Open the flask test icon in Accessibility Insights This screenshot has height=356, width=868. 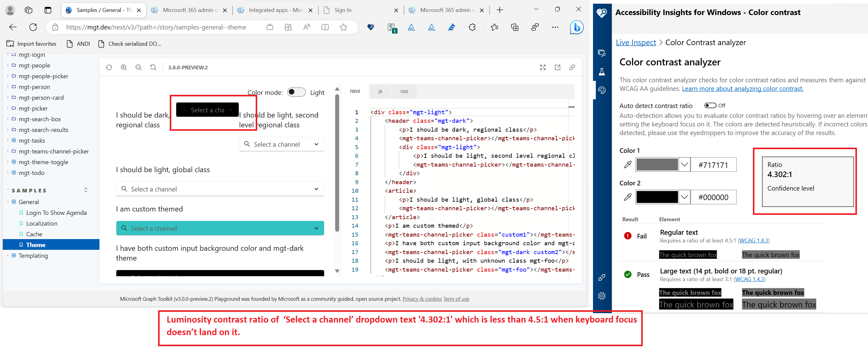602,72
